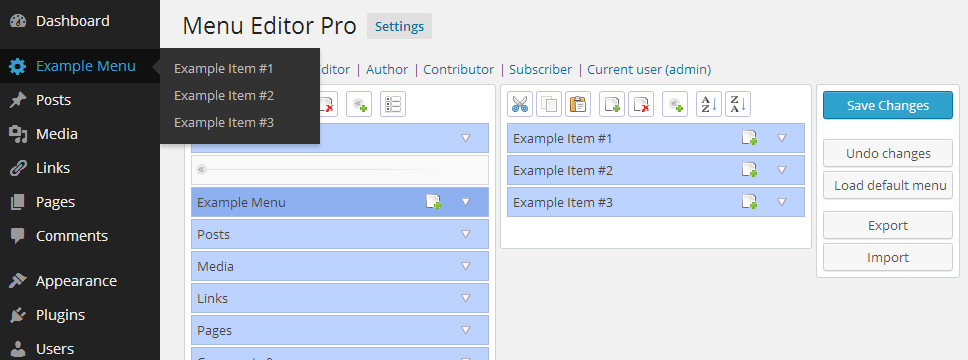
Task: Select the separator row in menu list
Action: coord(340,170)
